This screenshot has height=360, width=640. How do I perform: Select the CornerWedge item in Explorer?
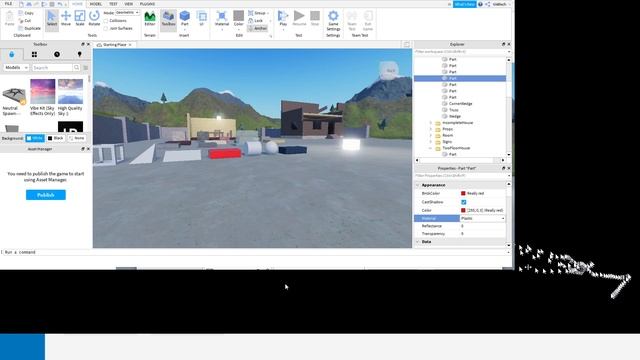tap(460, 104)
